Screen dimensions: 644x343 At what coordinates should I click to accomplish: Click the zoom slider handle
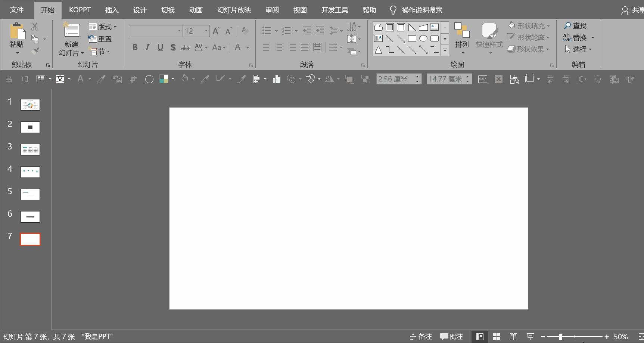click(x=560, y=337)
